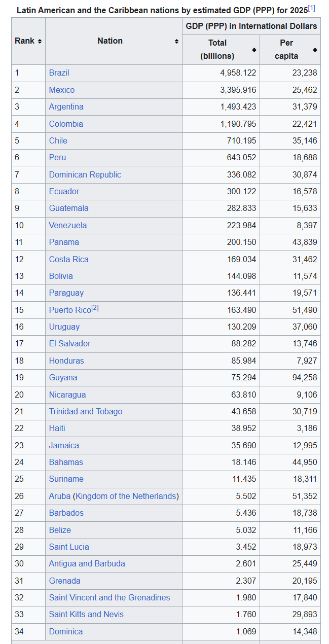Open the Mexico article link

click(62, 90)
